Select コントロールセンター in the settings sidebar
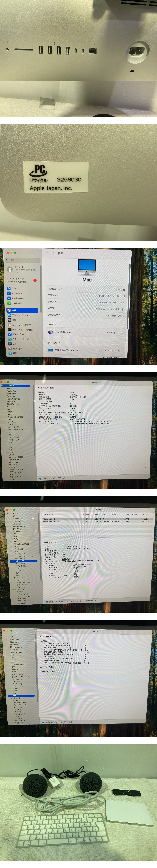157x868 pixels. coord(22,325)
